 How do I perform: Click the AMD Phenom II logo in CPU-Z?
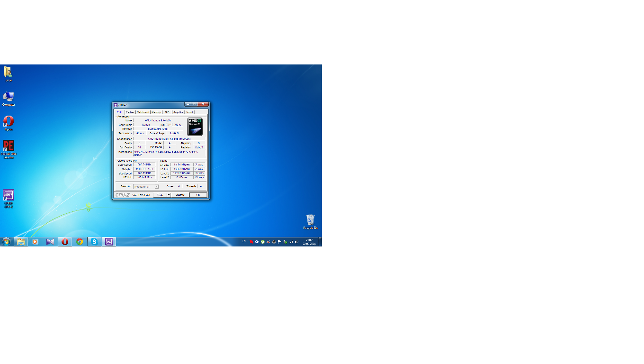pyautogui.click(x=195, y=127)
